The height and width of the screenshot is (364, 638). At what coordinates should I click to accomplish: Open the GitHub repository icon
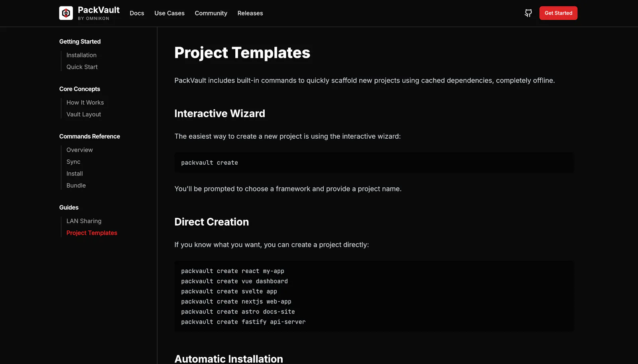coord(528,13)
